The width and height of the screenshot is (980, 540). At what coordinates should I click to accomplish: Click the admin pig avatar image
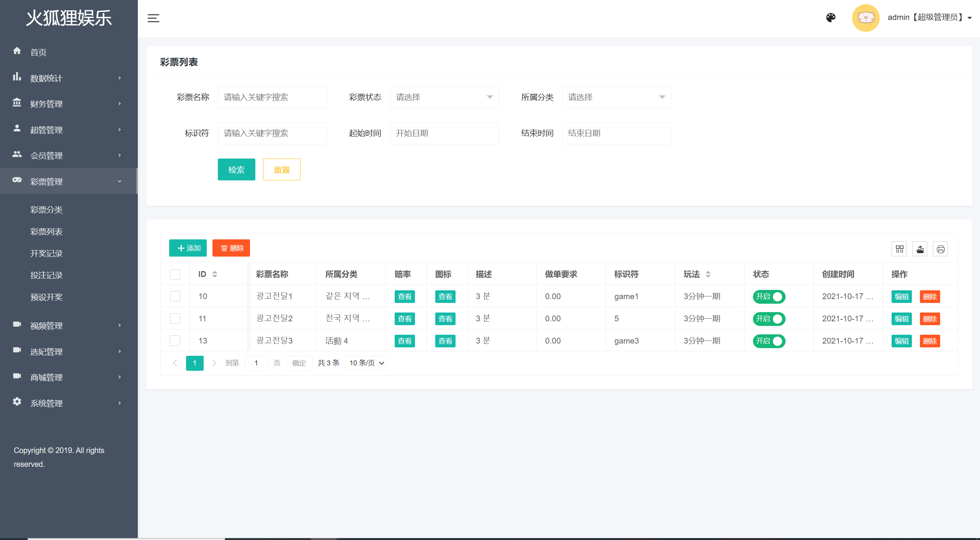pyautogui.click(x=866, y=18)
